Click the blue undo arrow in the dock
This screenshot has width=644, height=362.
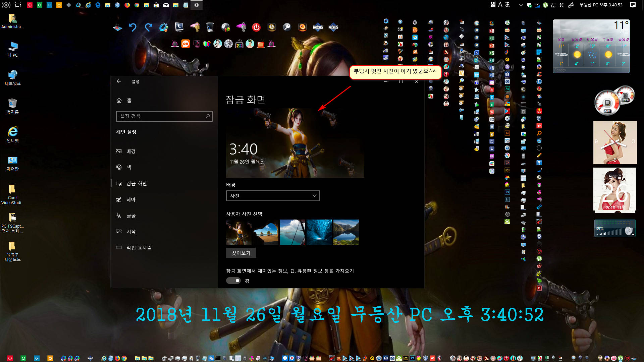(x=133, y=27)
